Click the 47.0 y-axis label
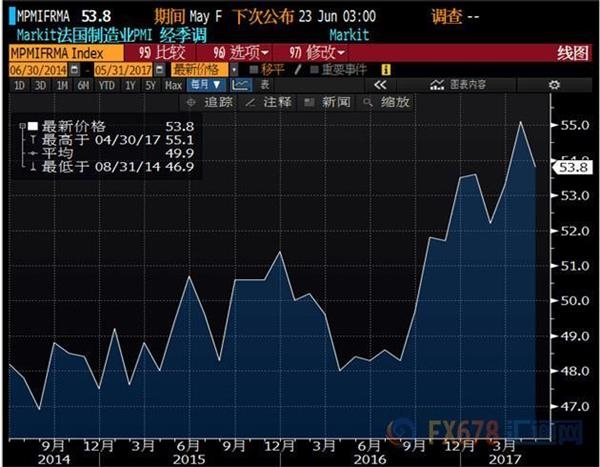Screen dimensions: 600x467 click(575, 406)
